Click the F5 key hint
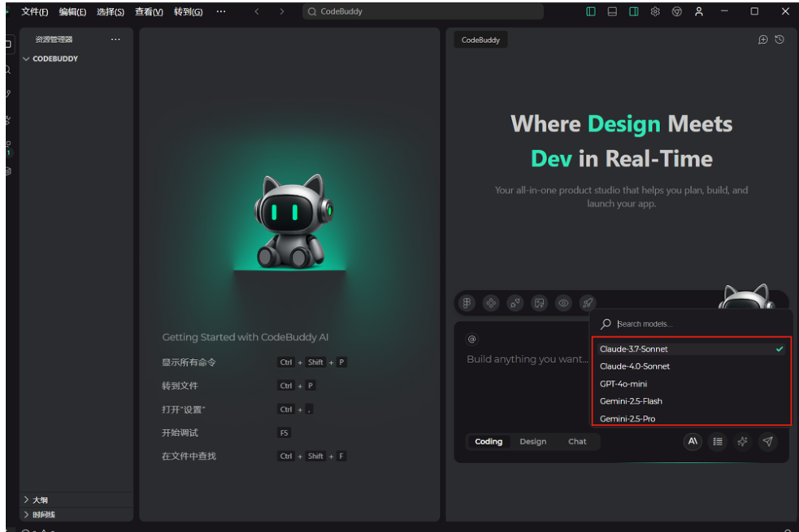The height and width of the screenshot is (532, 799). (x=284, y=433)
